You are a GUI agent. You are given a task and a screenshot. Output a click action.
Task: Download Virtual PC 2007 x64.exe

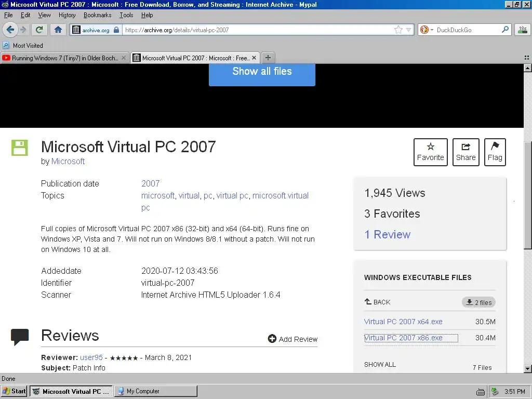tap(403, 322)
